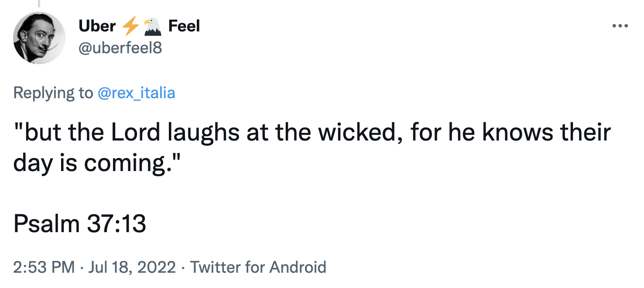The image size is (644, 288).
Task: Click the "Replying to" label
Action: coord(53,93)
